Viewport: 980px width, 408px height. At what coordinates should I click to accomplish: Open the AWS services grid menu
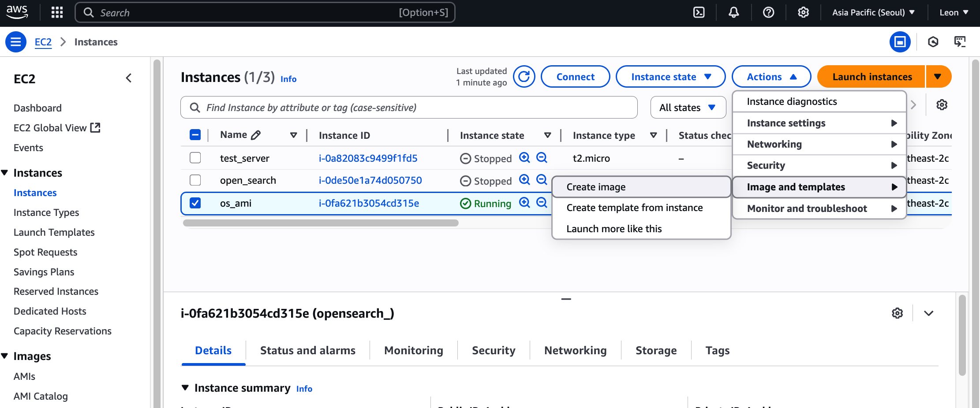click(x=57, y=12)
